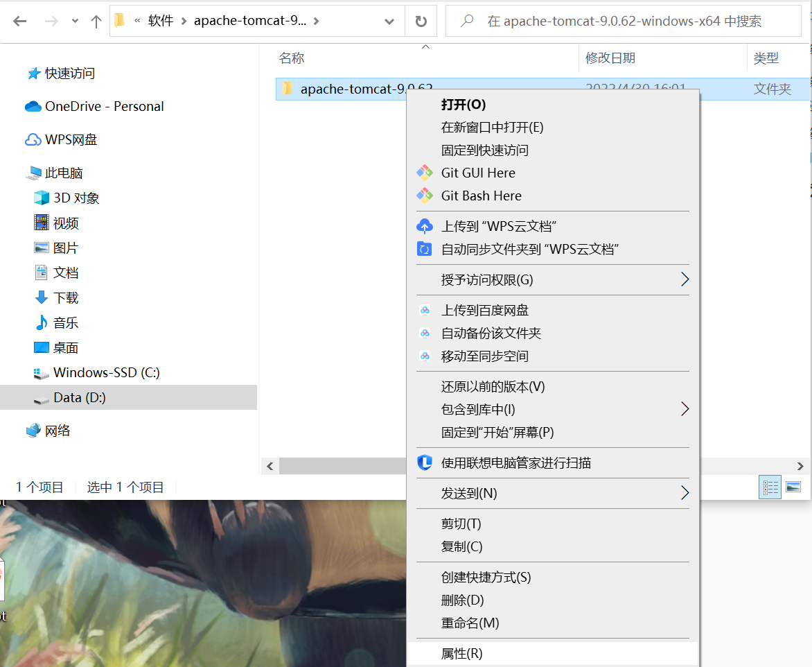Open the 音乐 folder in the sidebar
Image resolution: width=812 pixels, height=667 pixels.
click(56, 322)
